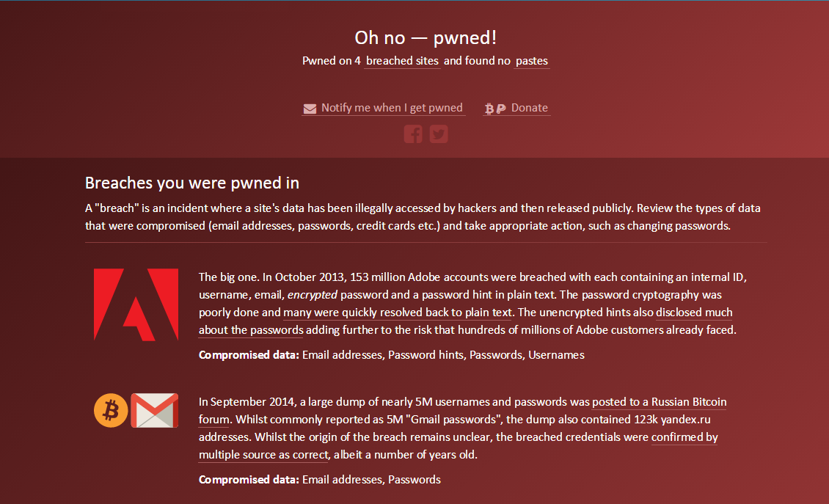
Task: Click the Bitcoin symbol next to Donate
Action: click(x=489, y=109)
